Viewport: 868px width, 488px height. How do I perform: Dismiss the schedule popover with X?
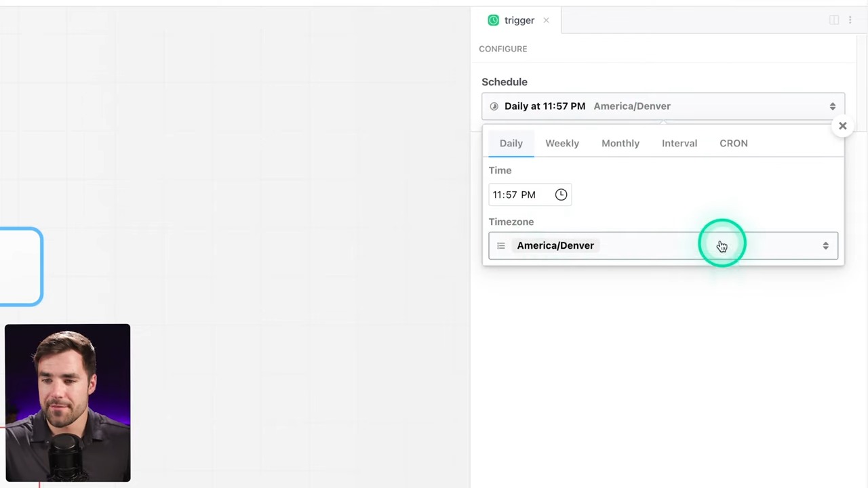842,126
